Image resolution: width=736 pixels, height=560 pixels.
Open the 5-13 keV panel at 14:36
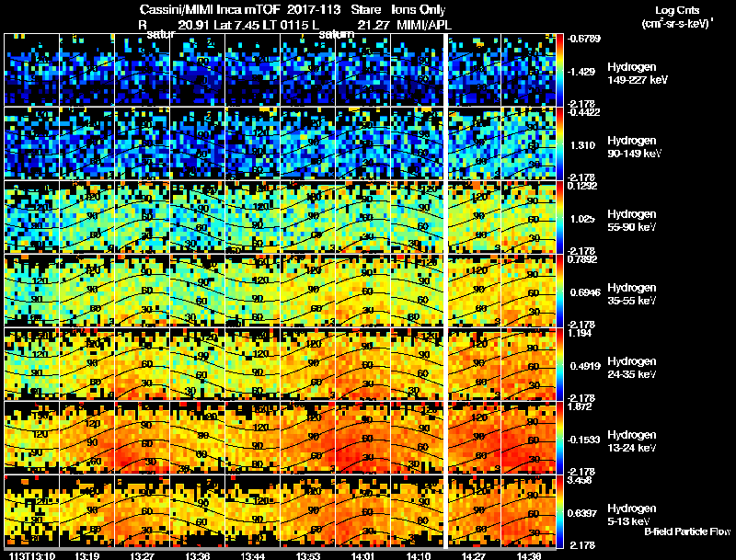528,511
